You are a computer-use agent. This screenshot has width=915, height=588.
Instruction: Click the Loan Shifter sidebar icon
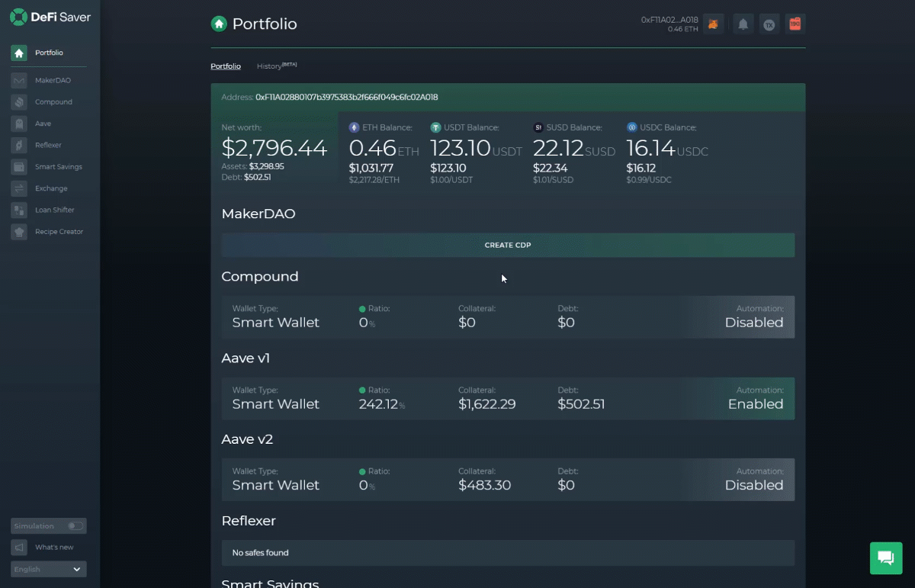click(x=19, y=210)
